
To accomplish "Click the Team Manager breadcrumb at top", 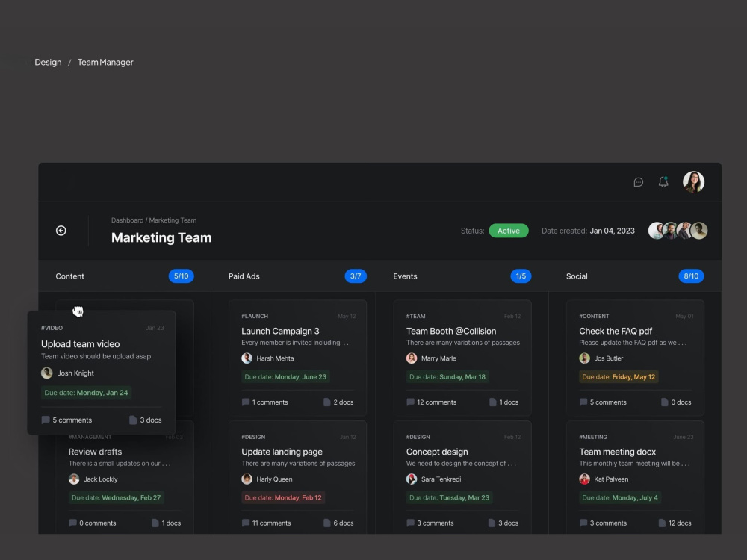I will coord(105,63).
